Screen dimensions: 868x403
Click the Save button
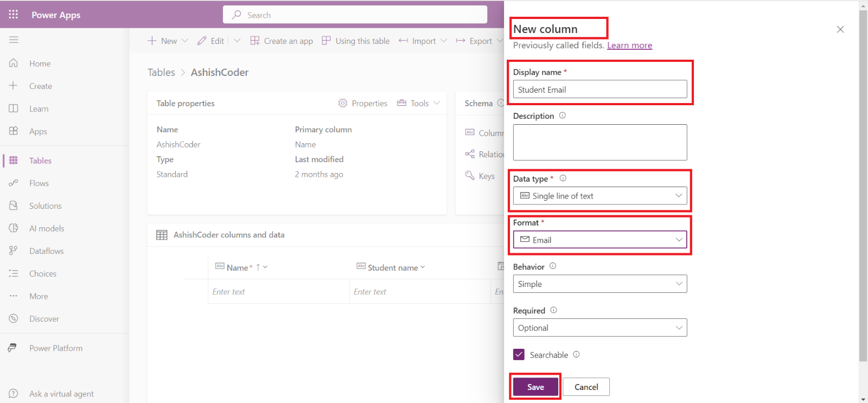(535, 387)
